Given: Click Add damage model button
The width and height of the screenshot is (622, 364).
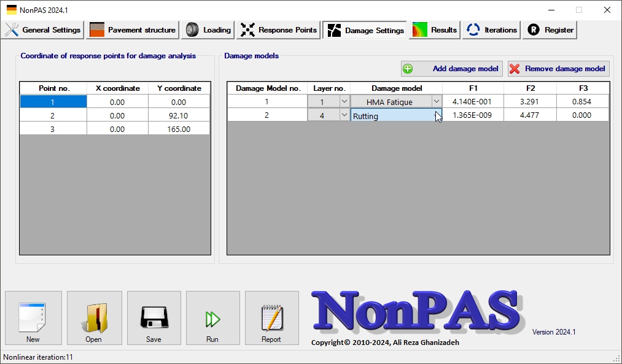Looking at the screenshot, I should [x=452, y=69].
